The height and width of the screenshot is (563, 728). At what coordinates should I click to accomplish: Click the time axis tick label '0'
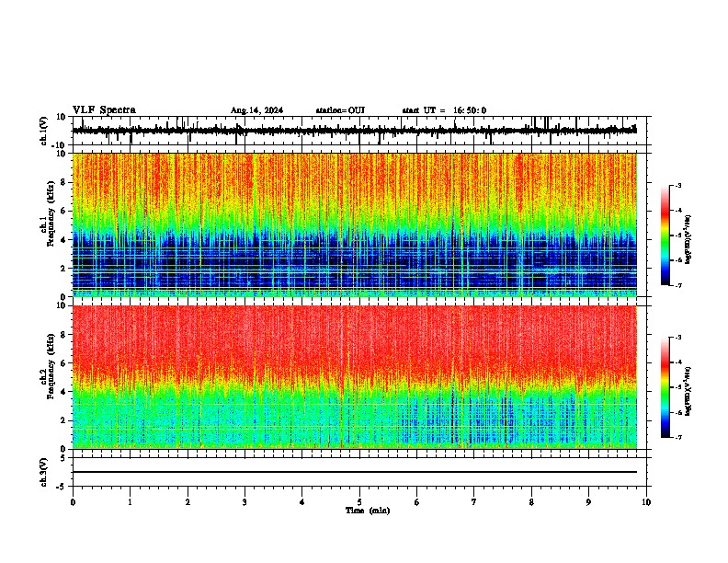pos(73,502)
